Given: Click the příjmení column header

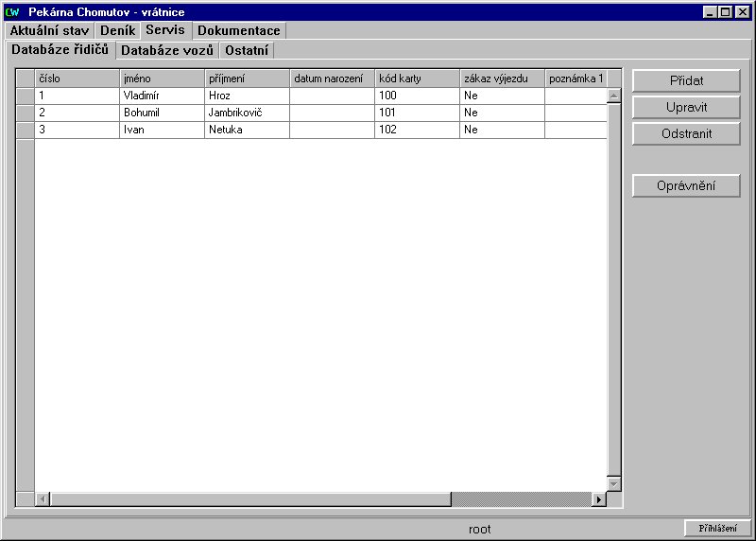Looking at the screenshot, I should 246,79.
